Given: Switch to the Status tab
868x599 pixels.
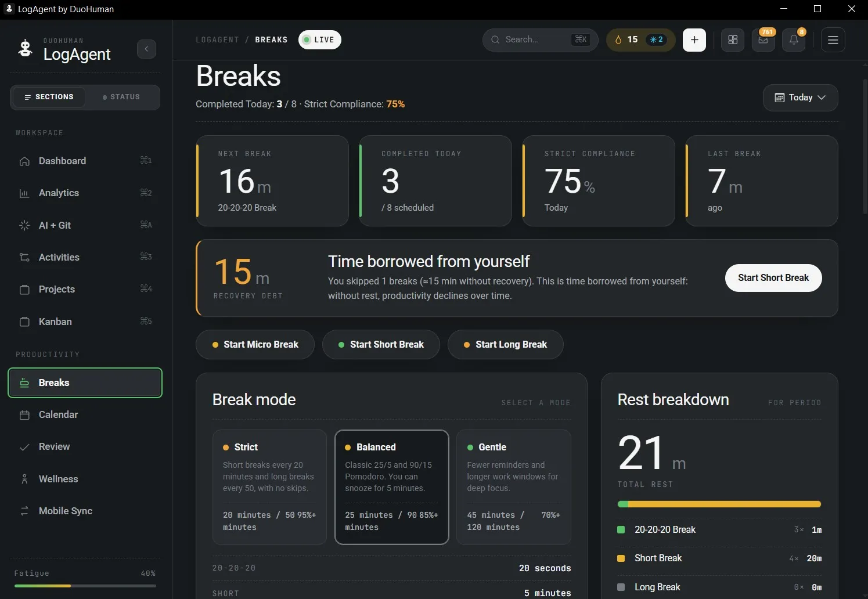Looking at the screenshot, I should (x=121, y=97).
